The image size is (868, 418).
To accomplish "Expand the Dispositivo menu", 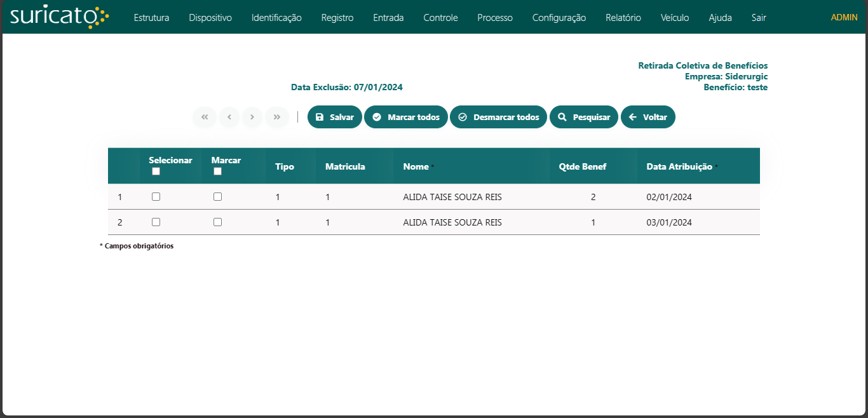I will 210,18.
